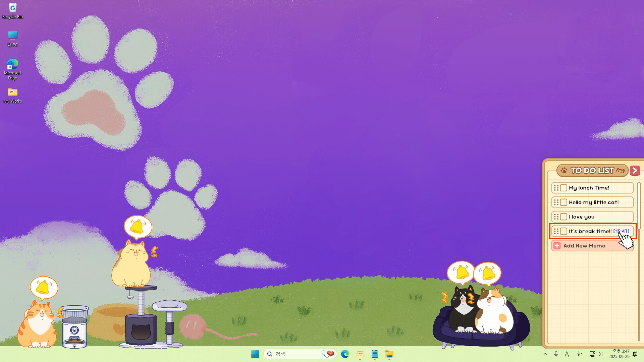Screen dimensions: 644x362
Task: Click the bell above the cat tower cat
Action: tap(137, 226)
